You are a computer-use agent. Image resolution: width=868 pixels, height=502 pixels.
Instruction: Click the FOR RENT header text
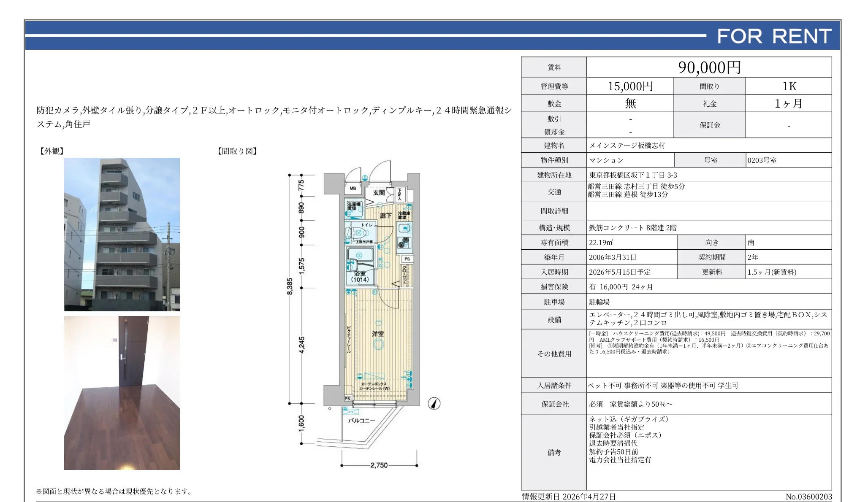pos(774,36)
